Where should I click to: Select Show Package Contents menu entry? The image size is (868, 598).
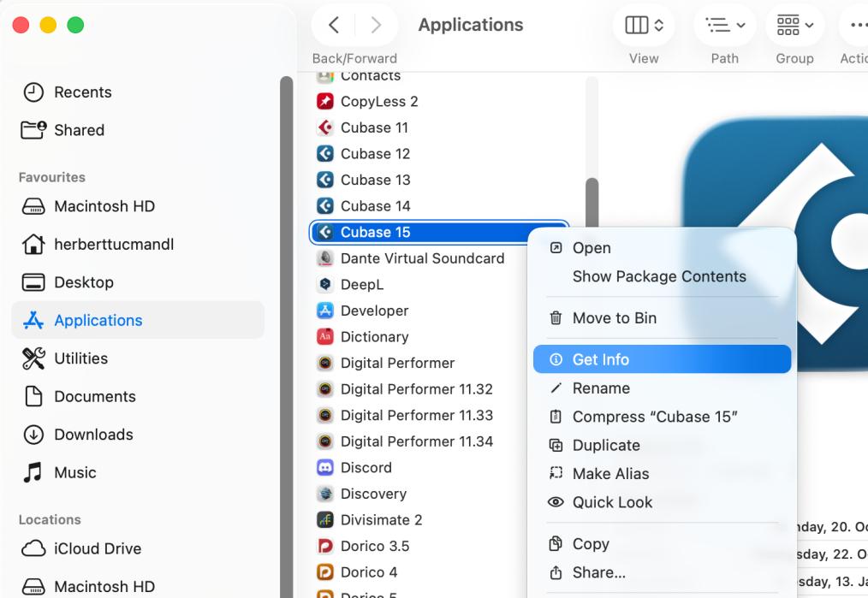[x=658, y=276]
